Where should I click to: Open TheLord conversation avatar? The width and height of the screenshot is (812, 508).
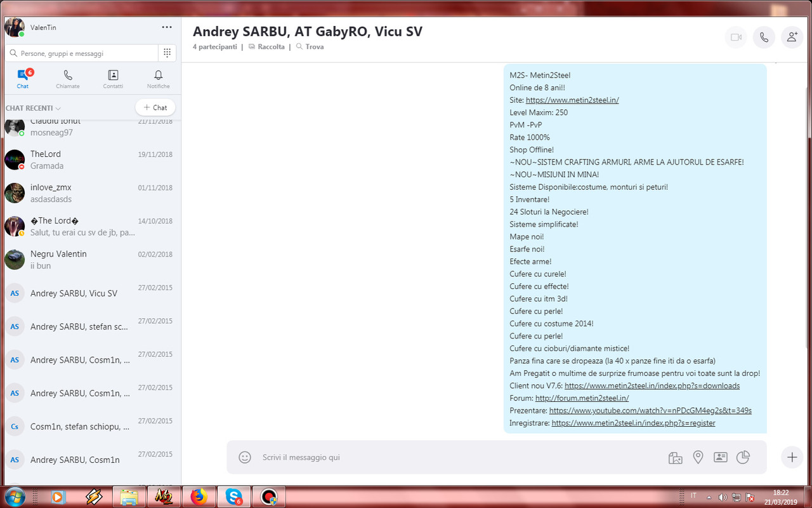14,159
